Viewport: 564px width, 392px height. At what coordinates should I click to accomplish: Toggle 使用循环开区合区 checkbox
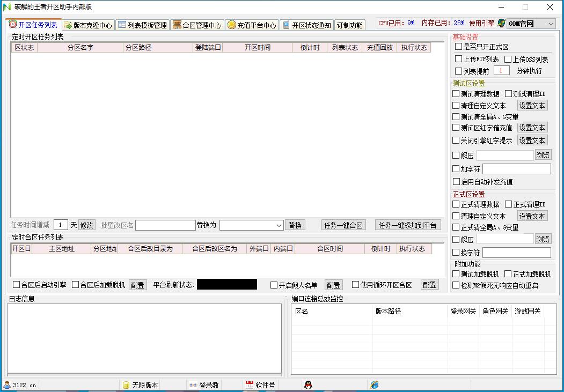click(x=355, y=285)
